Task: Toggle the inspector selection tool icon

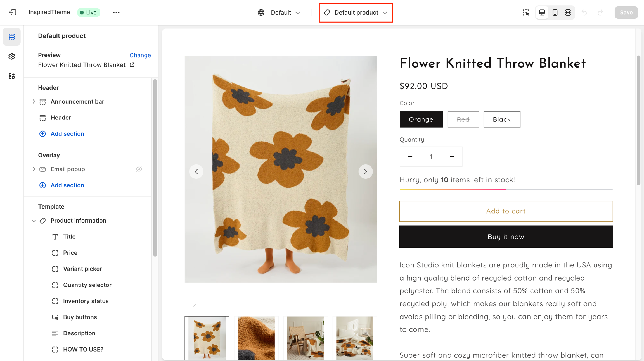Action: tap(526, 12)
